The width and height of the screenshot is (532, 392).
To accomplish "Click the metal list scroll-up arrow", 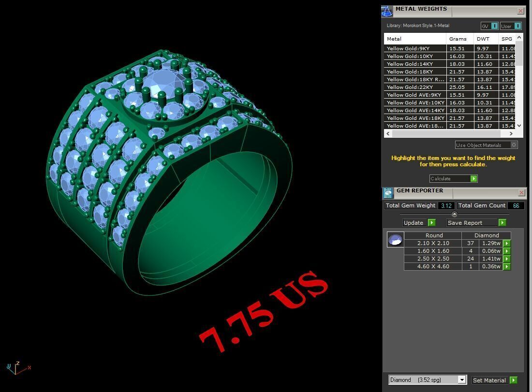I will [519, 37].
